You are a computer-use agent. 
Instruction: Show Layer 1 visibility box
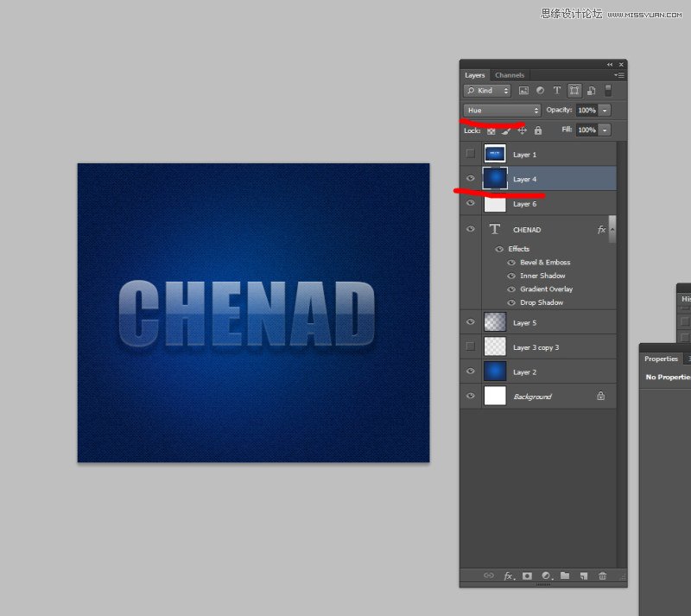[x=471, y=154]
